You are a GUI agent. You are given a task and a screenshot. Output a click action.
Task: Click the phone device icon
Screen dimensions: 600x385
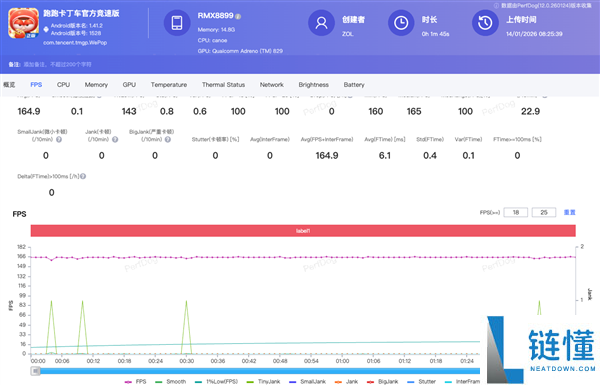pyautogui.click(x=177, y=23)
